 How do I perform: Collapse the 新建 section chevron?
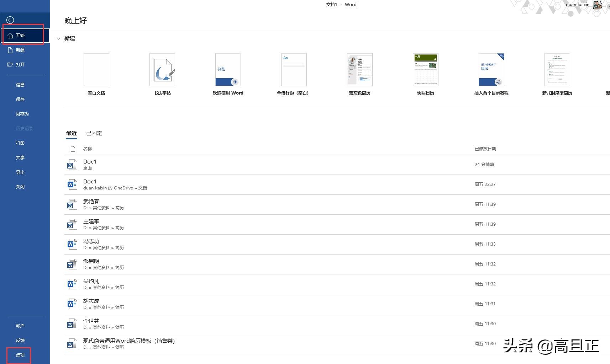[x=59, y=38]
